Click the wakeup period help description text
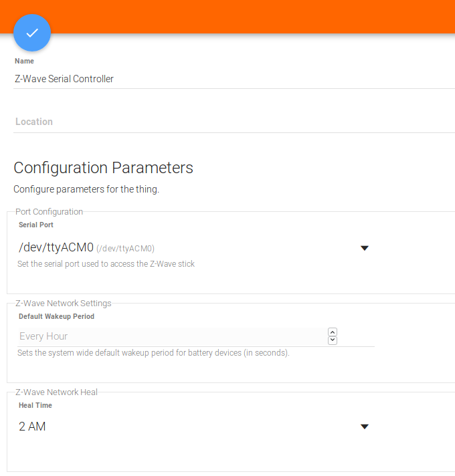The height and width of the screenshot is (476, 455). [x=153, y=353]
